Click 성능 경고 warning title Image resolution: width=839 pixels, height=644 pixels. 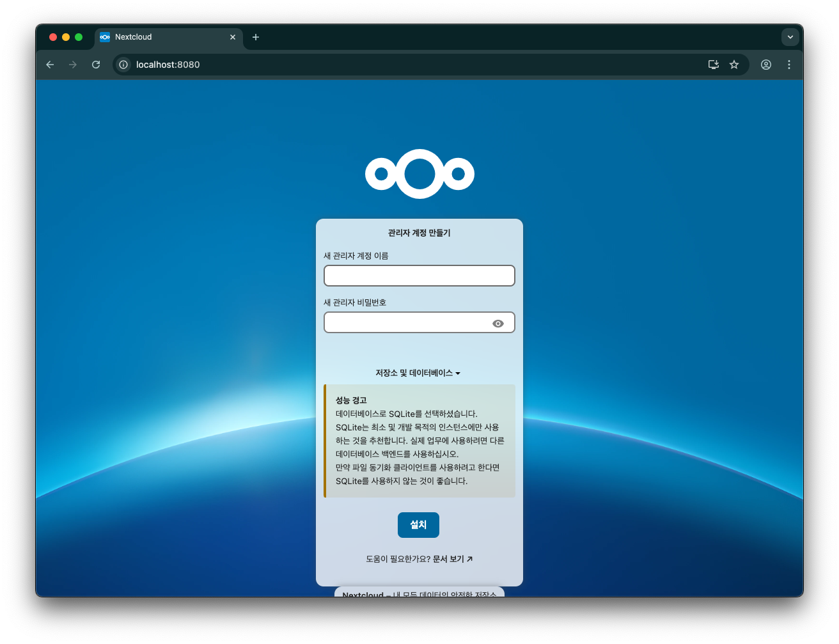click(x=351, y=400)
